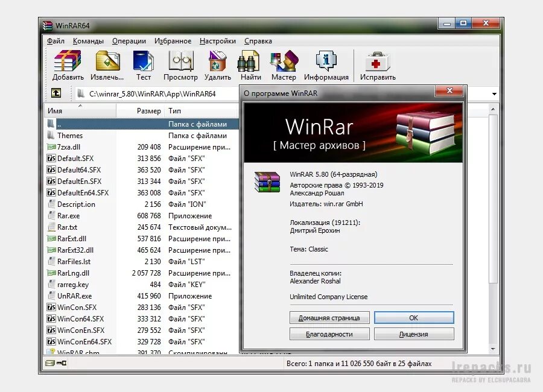Click the Удалить (Delete) toolbar icon
Viewport: 543px width, 392px height.
point(217,63)
